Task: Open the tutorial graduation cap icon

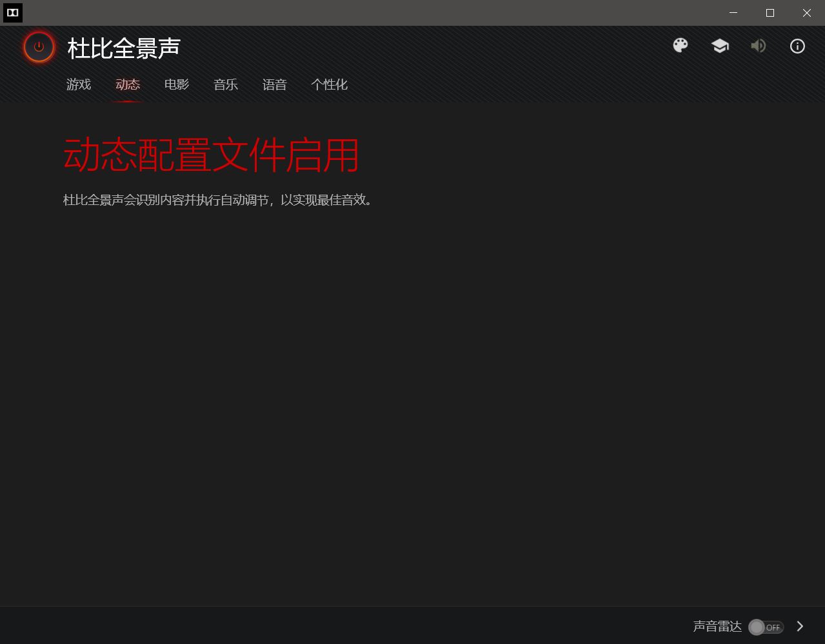Action: (720, 46)
